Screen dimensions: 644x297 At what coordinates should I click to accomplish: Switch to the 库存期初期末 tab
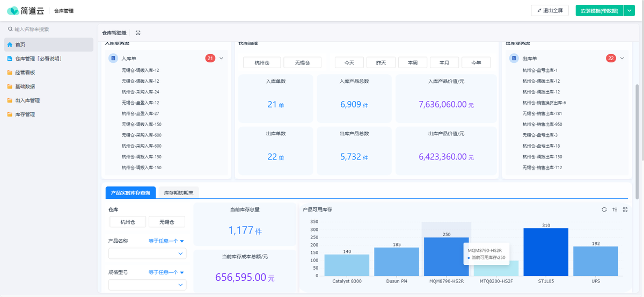coord(179,192)
